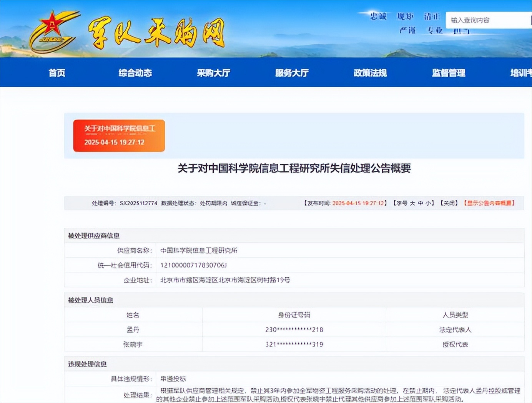Click the 张晓宇 name cell

pos(133,344)
